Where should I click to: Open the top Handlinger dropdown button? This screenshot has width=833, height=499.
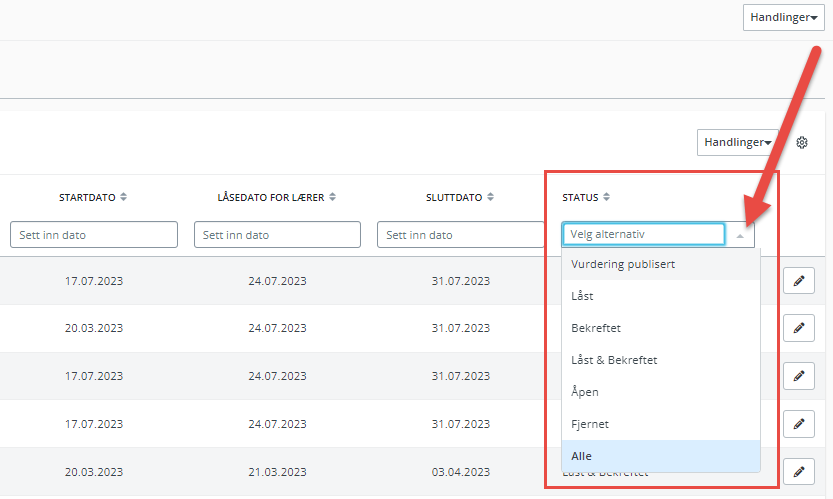(x=784, y=18)
